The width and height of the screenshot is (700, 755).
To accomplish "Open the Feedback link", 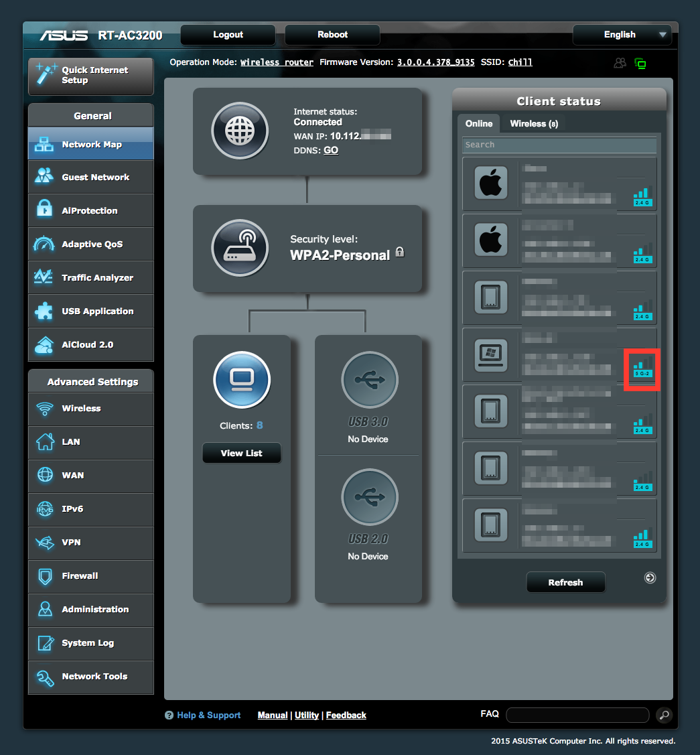I will point(346,715).
